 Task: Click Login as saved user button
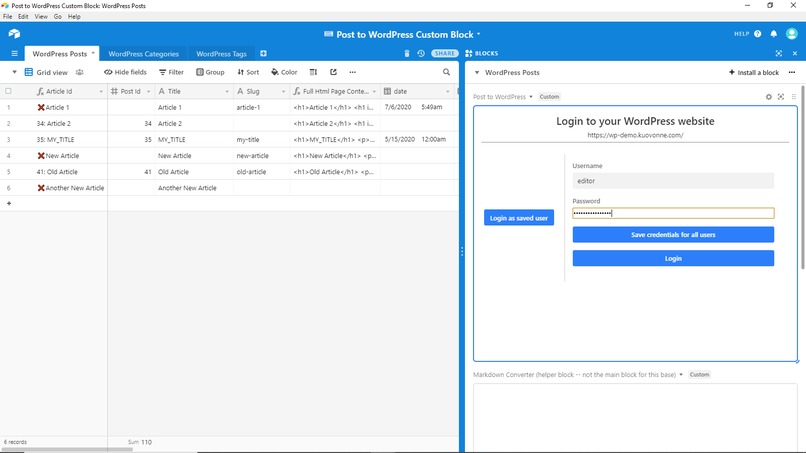519,218
